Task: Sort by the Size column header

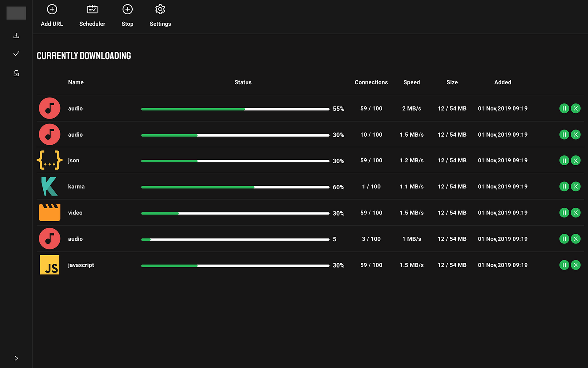Action: tap(452, 82)
